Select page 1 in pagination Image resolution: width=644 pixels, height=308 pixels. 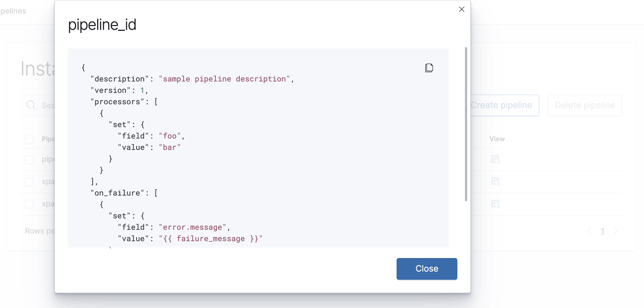[x=602, y=231]
